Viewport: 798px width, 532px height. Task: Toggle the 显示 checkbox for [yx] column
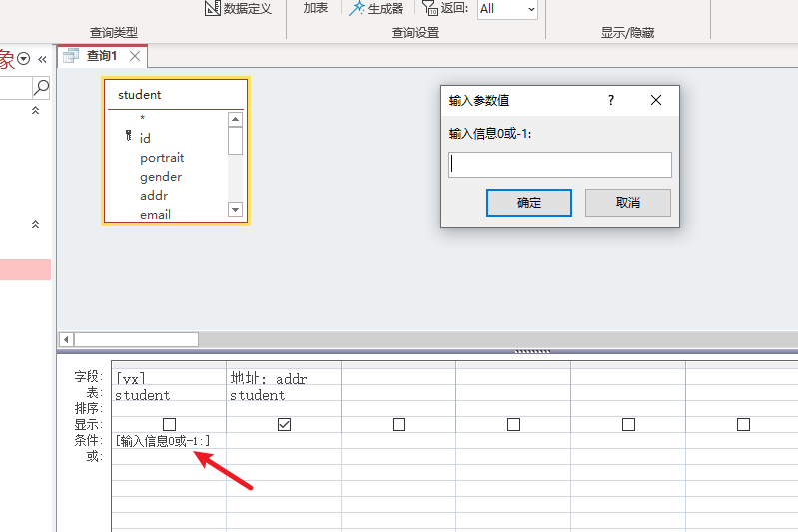[169, 424]
